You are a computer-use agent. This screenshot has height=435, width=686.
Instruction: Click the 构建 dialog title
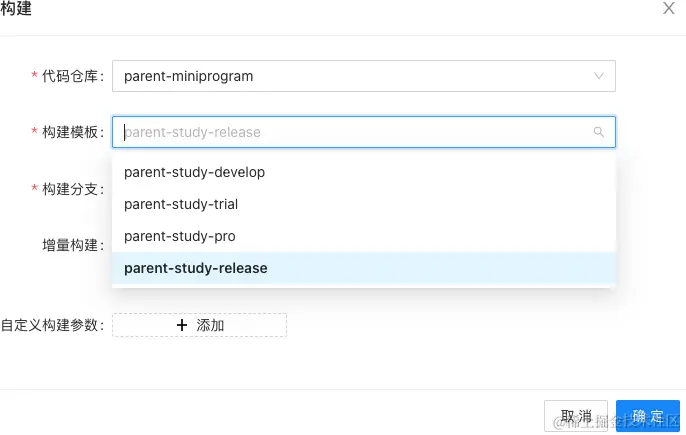pos(16,9)
